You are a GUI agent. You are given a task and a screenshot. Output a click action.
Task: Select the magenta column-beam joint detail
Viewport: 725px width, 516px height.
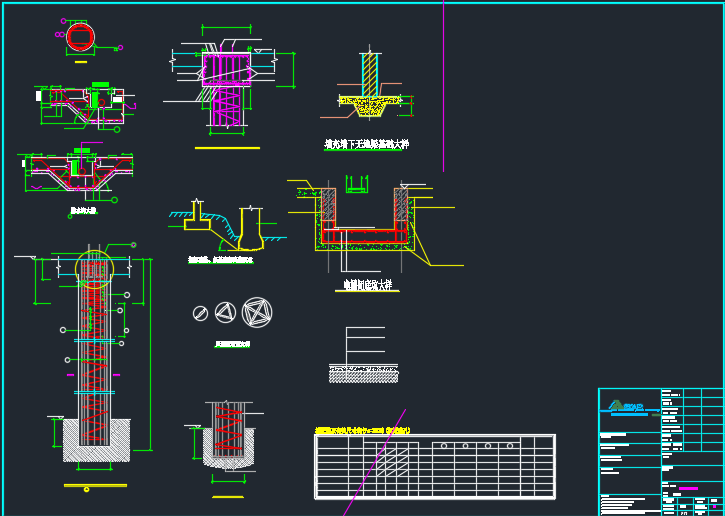[227, 83]
